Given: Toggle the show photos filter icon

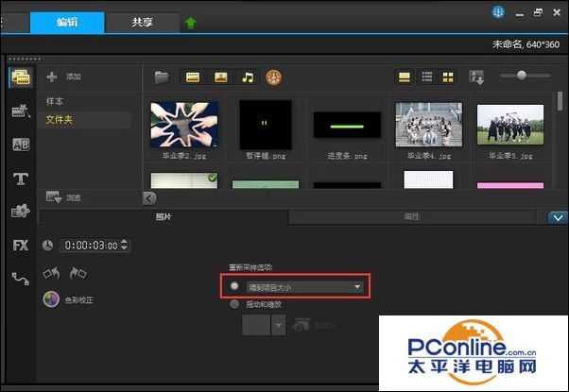Looking at the screenshot, I should click(x=220, y=77).
